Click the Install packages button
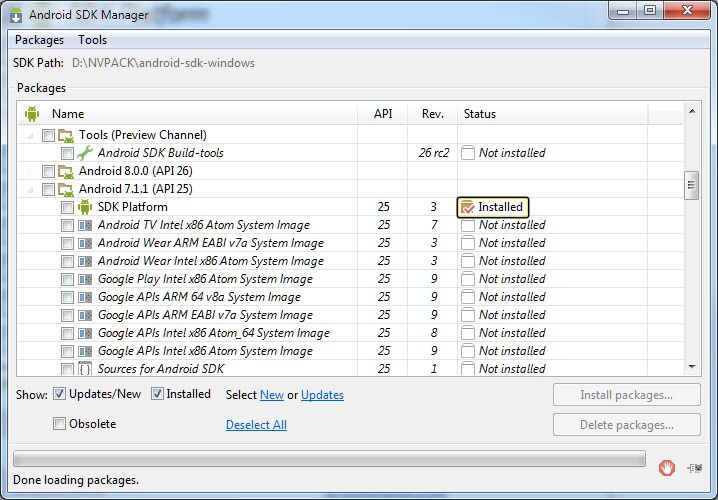 point(626,395)
